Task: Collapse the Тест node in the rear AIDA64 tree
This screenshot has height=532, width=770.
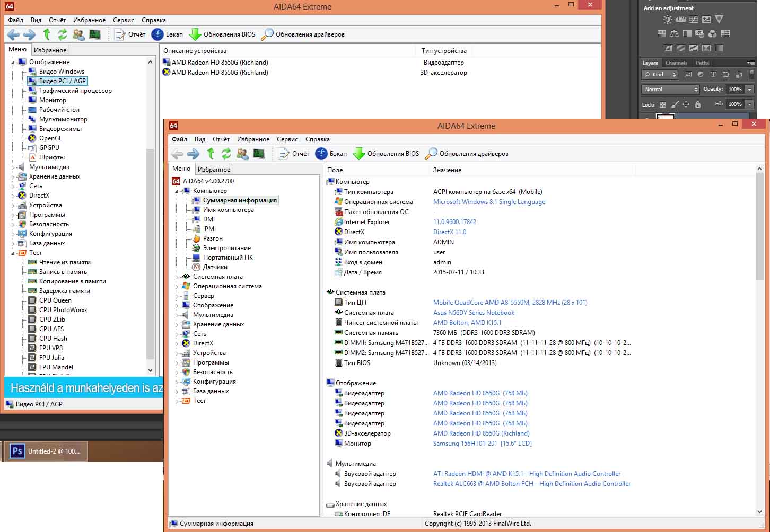Action: (13, 253)
